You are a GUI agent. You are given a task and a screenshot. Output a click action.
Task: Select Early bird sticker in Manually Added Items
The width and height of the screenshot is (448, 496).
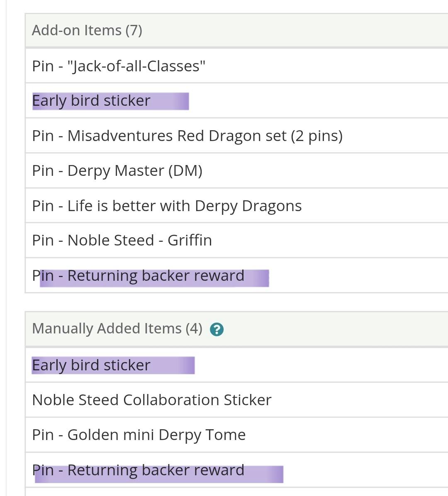[91, 365]
